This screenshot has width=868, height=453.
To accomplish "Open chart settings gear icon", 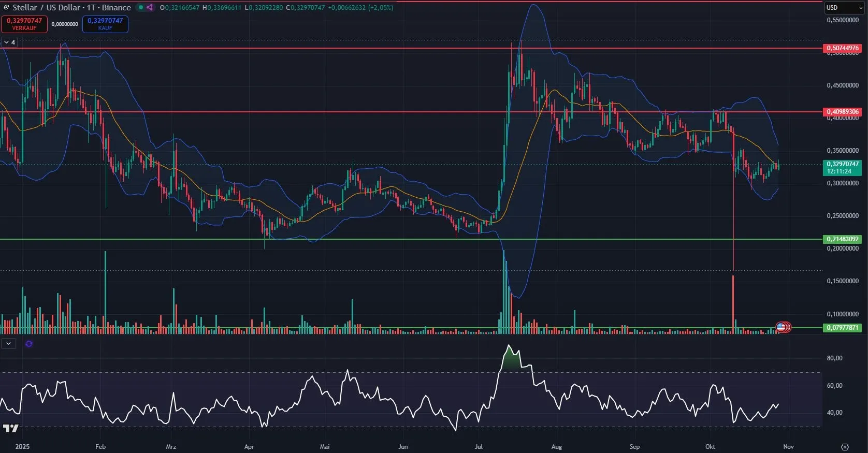I will (845, 447).
